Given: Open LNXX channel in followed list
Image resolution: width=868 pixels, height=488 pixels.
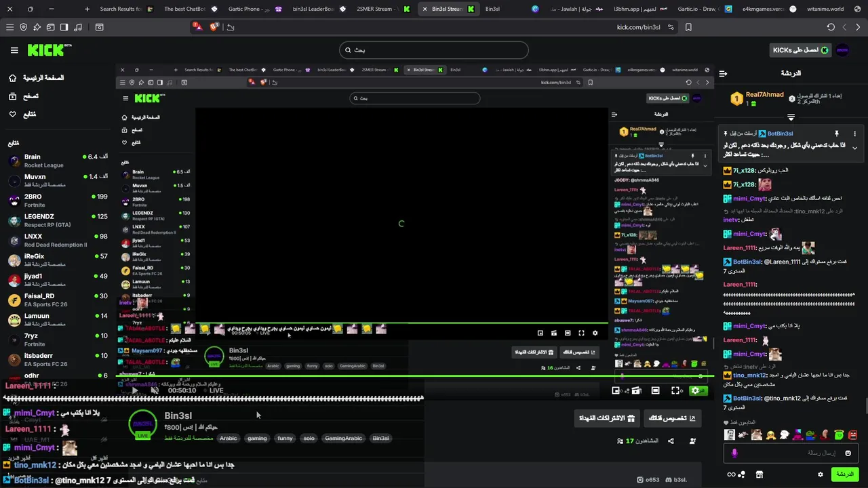Looking at the screenshot, I should 58,240.
